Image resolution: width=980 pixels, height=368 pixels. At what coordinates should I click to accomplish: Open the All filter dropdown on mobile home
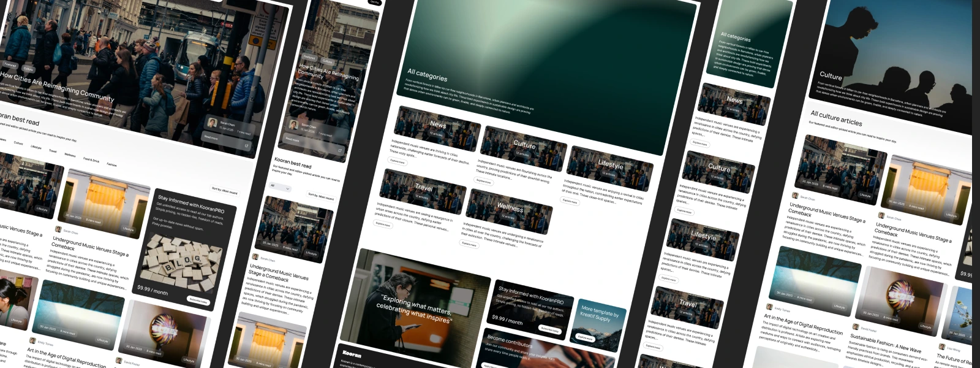coord(280,187)
